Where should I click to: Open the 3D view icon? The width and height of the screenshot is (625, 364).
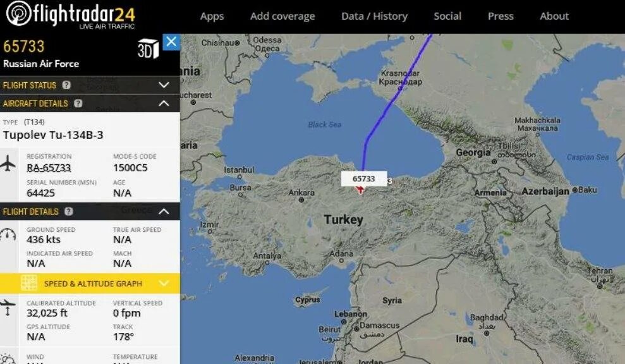coord(148,49)
